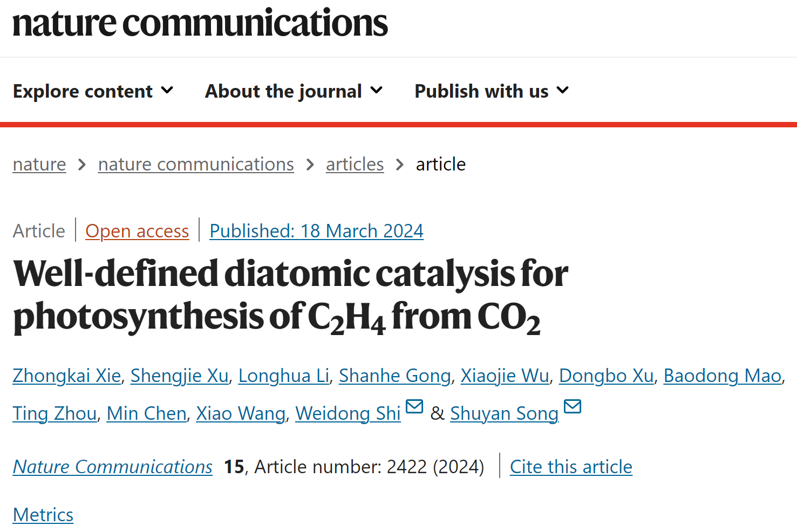Viewport: 797px width, 532px height.
Task: Open author Xiao Wang's details
Action: click(x=241, y=413)
